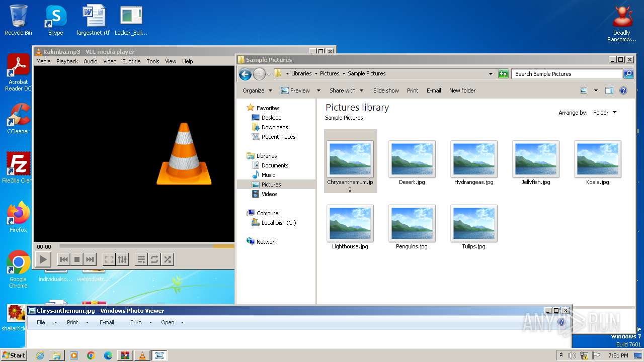The width and height of the screenshot is (644, 362).
Task: Create a New folder
Action: pos(462,90)
